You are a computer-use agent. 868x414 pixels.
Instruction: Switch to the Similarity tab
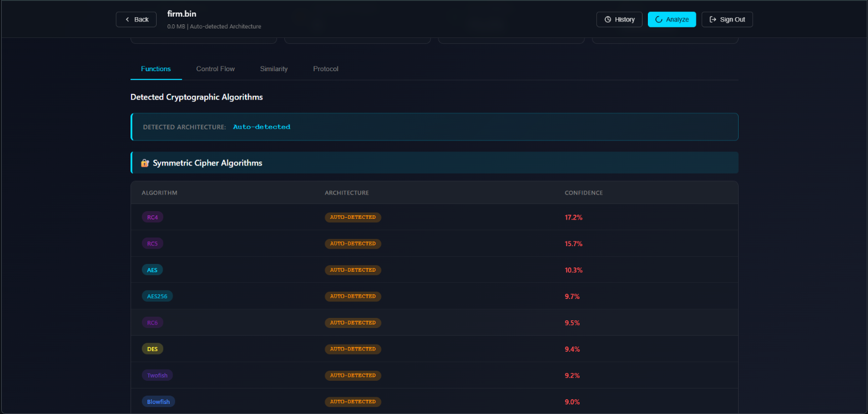coord(274,69)
